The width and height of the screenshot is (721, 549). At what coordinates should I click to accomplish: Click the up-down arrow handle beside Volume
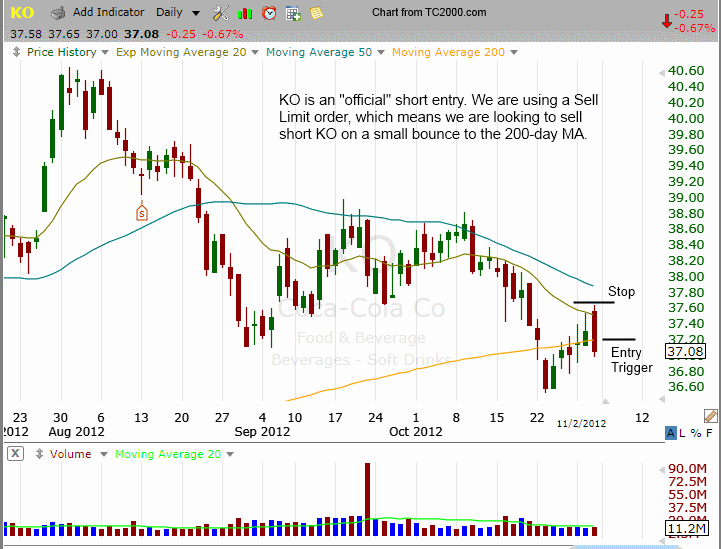39,454
